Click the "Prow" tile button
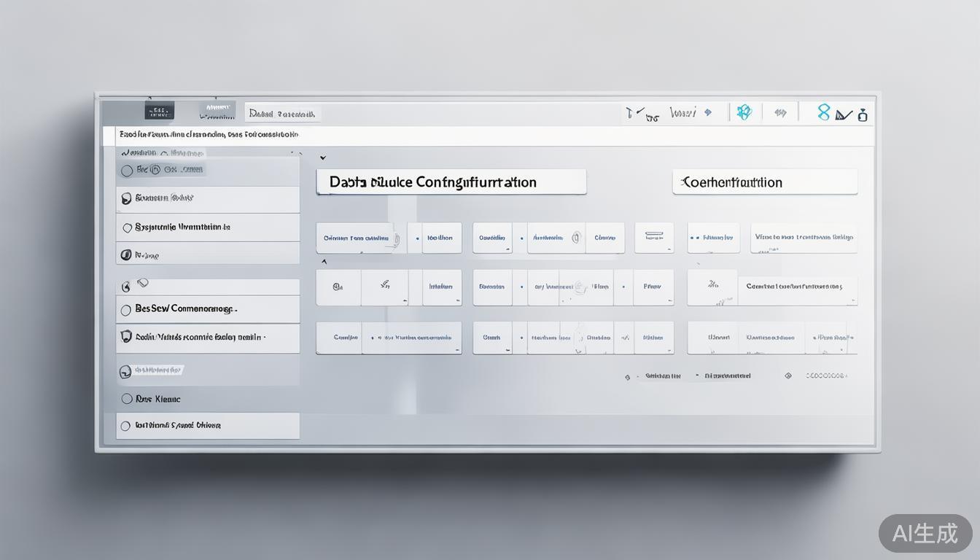Screen dimensions: 980x560 click(x=653, y=287)
